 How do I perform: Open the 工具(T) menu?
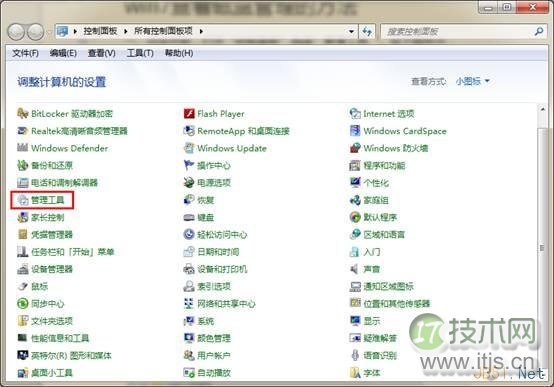(140, 53)
